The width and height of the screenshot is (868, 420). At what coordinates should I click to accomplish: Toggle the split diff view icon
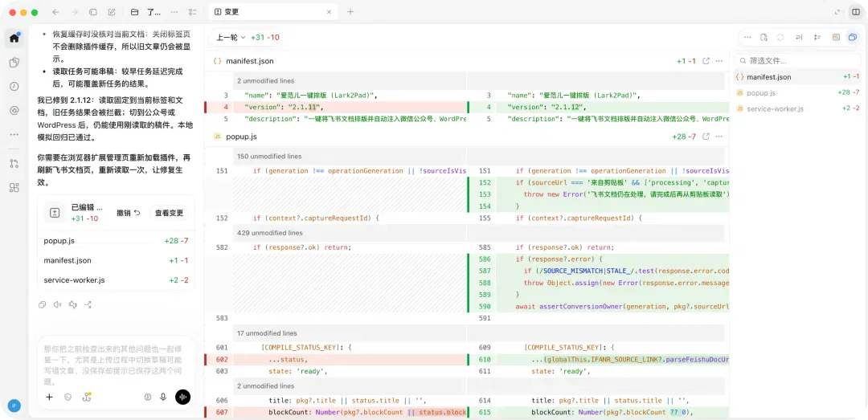(x=836, y=37)
